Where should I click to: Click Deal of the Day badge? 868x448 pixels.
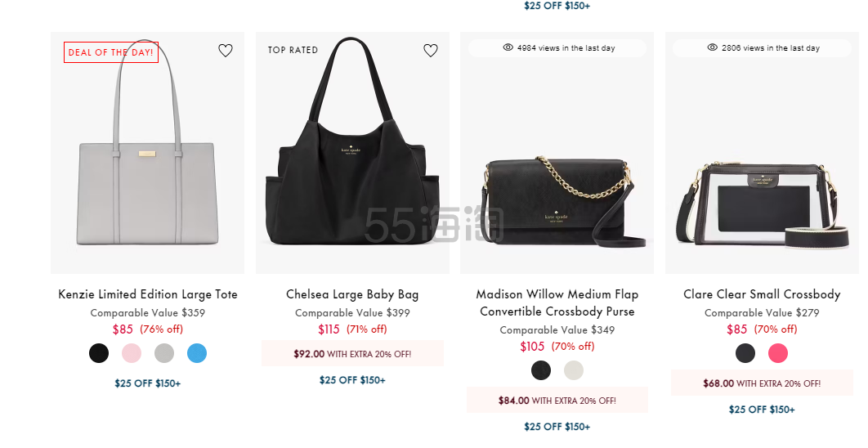(111, 52)
